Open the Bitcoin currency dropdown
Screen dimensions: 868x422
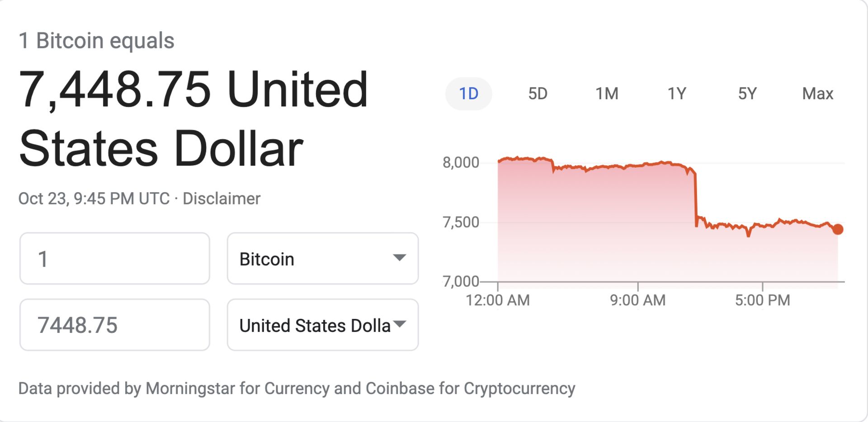pos(322,258)
